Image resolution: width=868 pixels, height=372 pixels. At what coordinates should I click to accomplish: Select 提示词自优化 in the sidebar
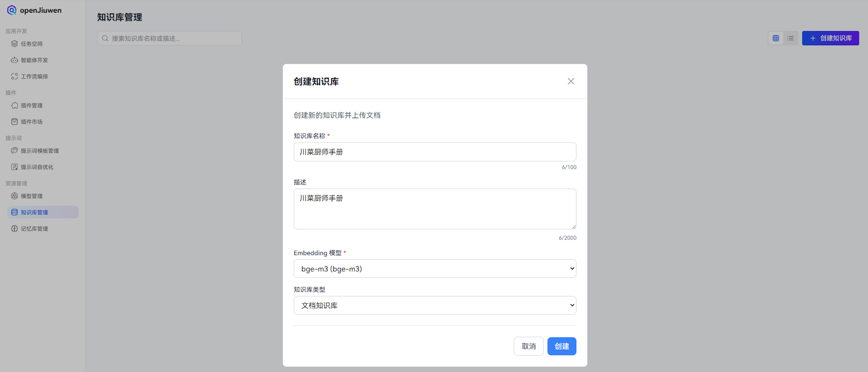point(37,167)
